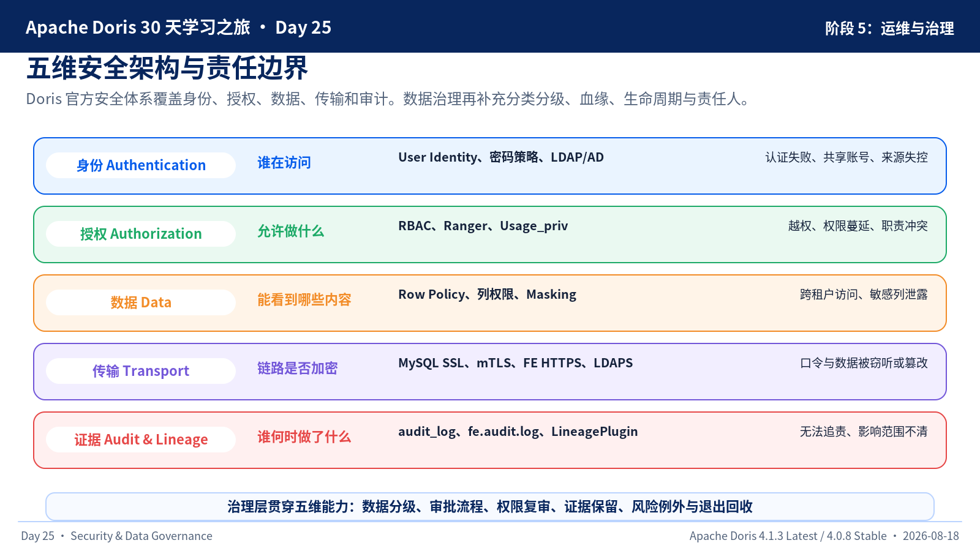
Task: Click 'RBAC、Ranger、Usage_priv' text
Action: point(483,226)
